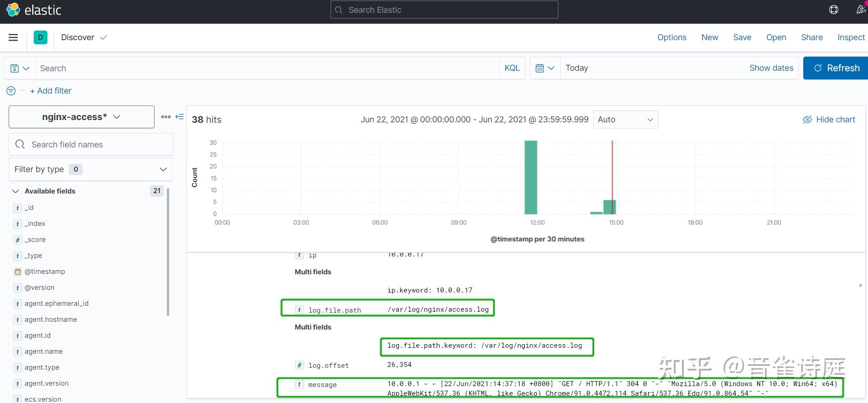Open the Inspect menu item
This screenshot has width=868, height=403.
point(851,37)
